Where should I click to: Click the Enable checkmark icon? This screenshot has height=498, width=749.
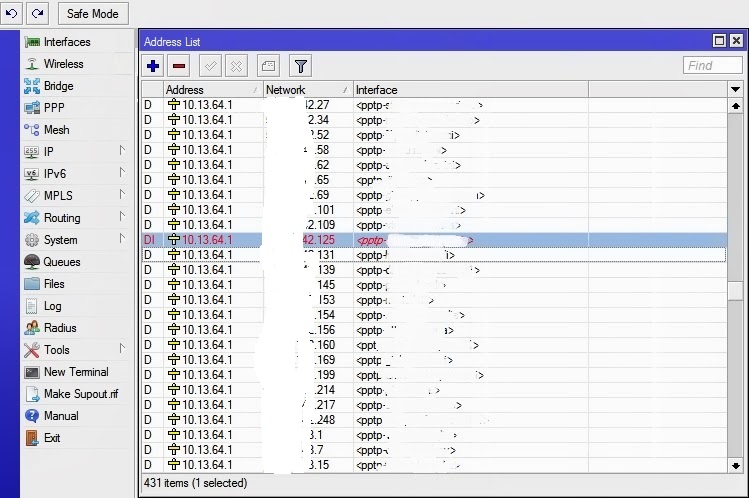tap(210, 66)
